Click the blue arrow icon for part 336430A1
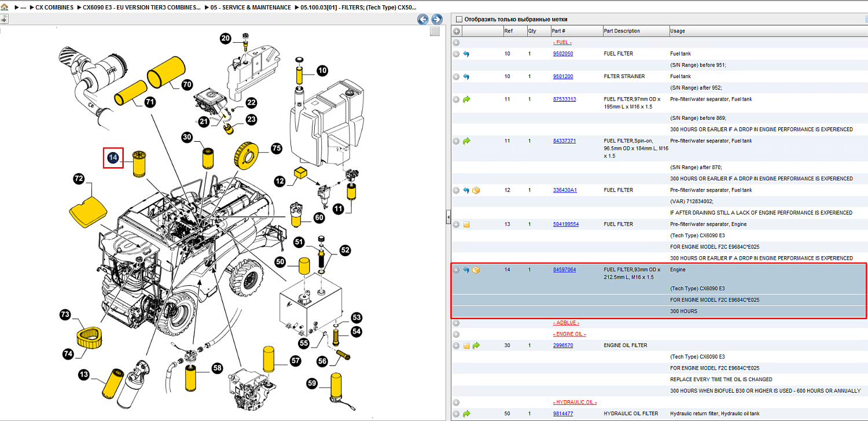The image size is (868, 421). point(466,190)
